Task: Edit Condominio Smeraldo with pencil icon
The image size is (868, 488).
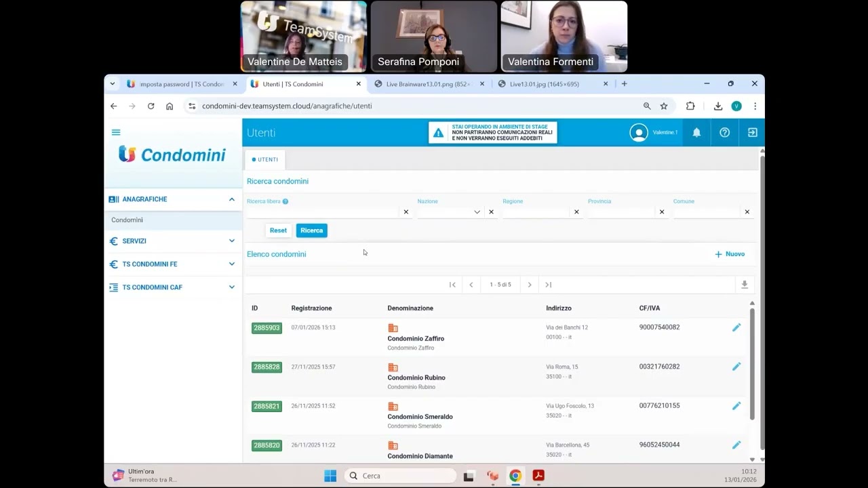Action: point(736,406)
